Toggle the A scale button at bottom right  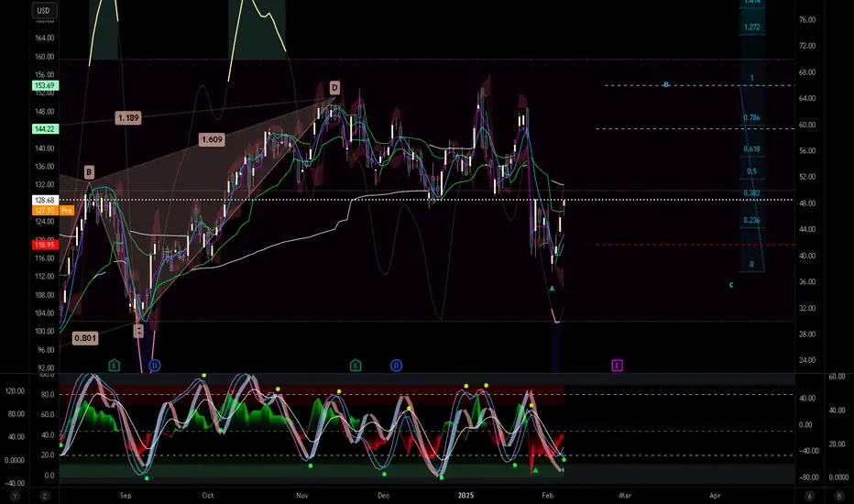point(810,496)
